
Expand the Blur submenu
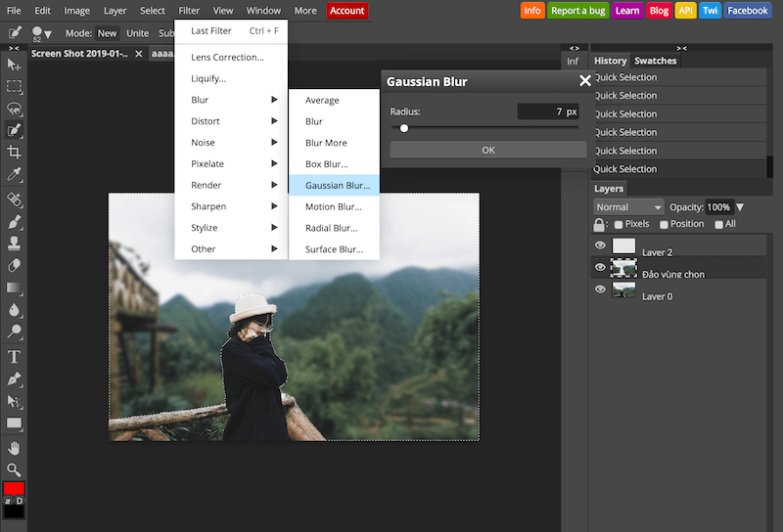point(231,100)
